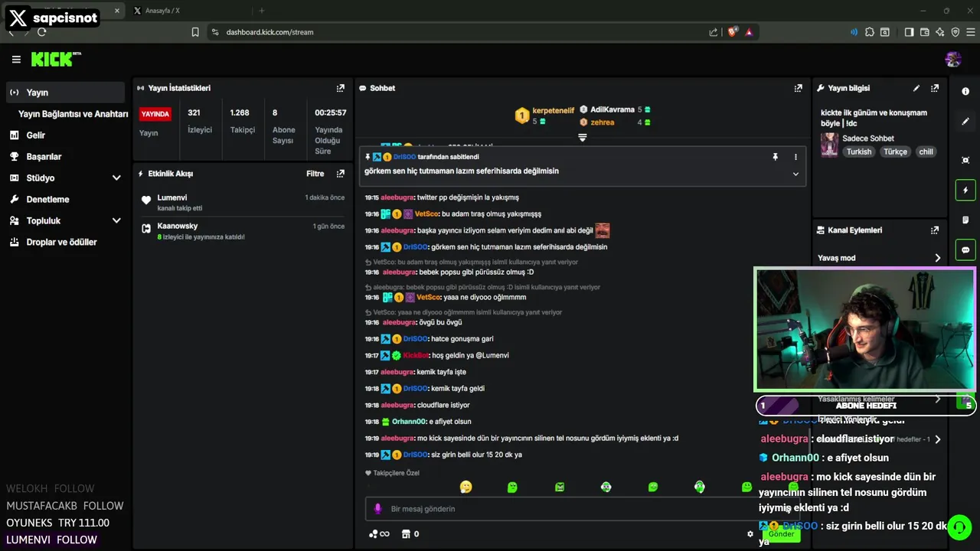Open chat settings gear icon
The height and width of the screenshot is (551, 980).
point(750,534)
